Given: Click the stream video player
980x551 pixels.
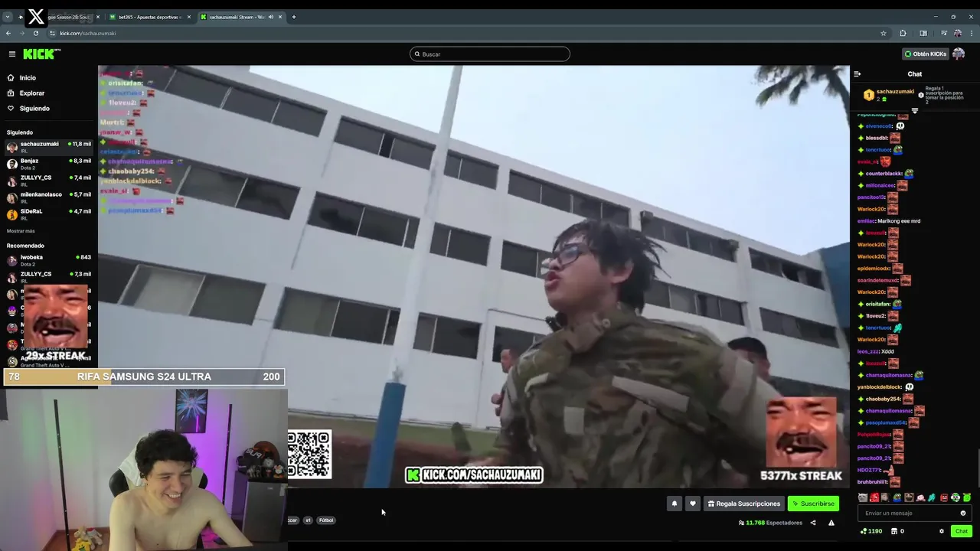Looking at the screenshot, I should (x=473, y=276).
